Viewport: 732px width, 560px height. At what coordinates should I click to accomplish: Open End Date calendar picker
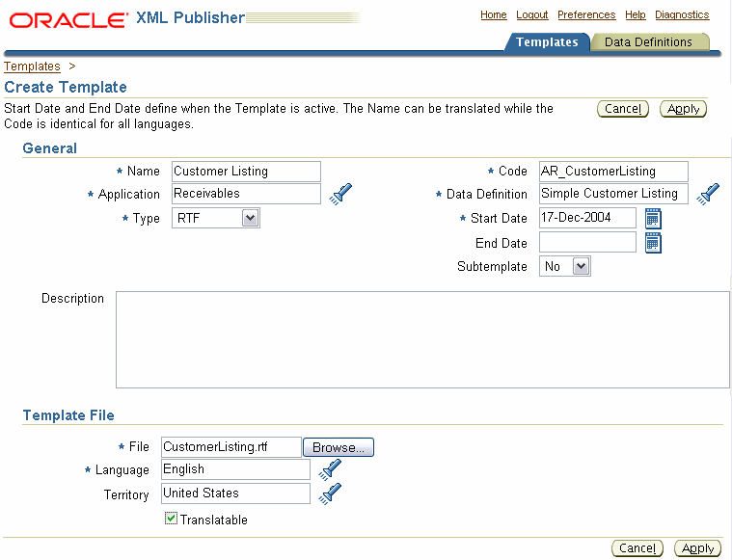[653, 243]
